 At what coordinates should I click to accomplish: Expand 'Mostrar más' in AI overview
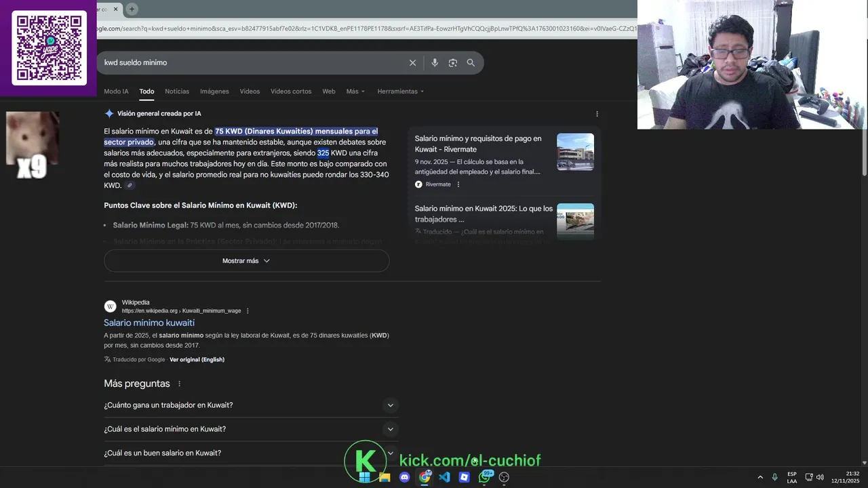tap(247, 261)
